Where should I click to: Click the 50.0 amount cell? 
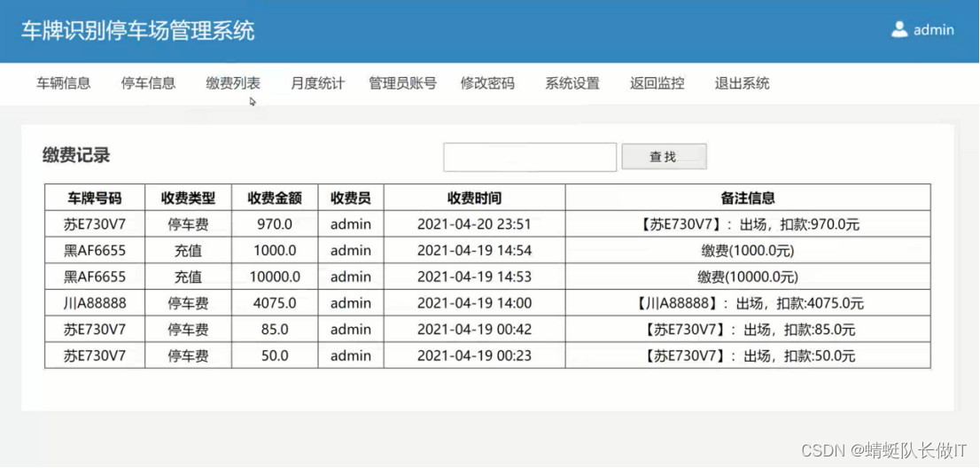(275, 355)
